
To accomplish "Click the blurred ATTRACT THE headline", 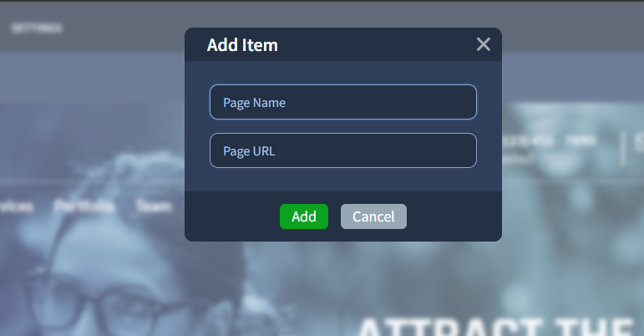I will [x=495, y=327].
